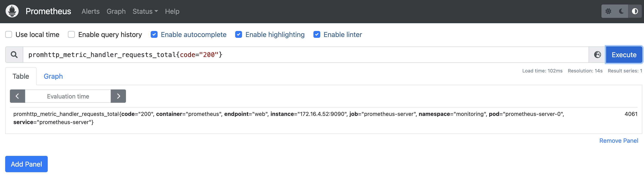Disable the Enable autocomplete checkbox
This screenshot has height=175, width=644.
(154, 34)
